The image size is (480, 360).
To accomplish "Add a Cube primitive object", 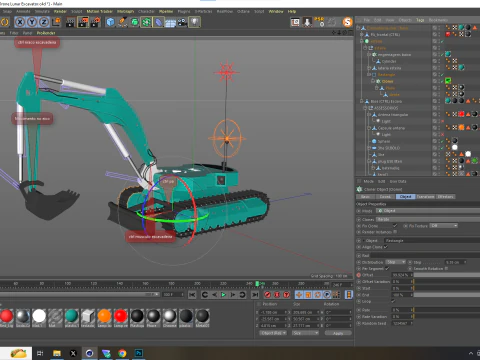I will click(110, 22).
